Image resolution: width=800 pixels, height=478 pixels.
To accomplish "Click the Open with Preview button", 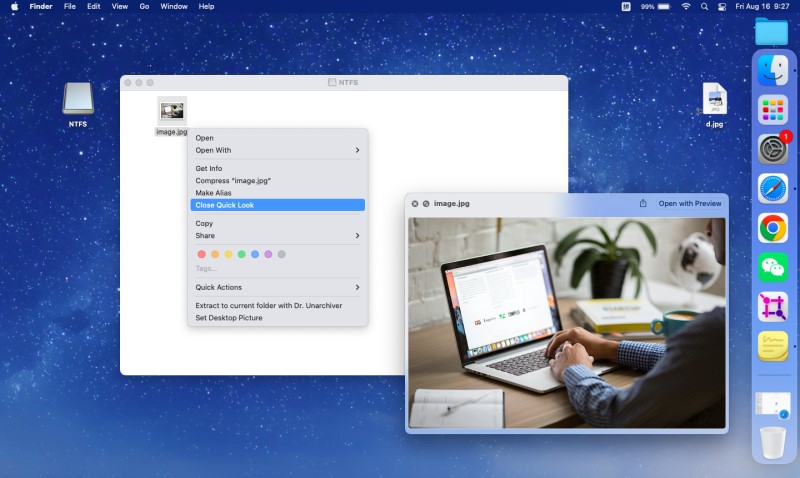I will [689, 203].
